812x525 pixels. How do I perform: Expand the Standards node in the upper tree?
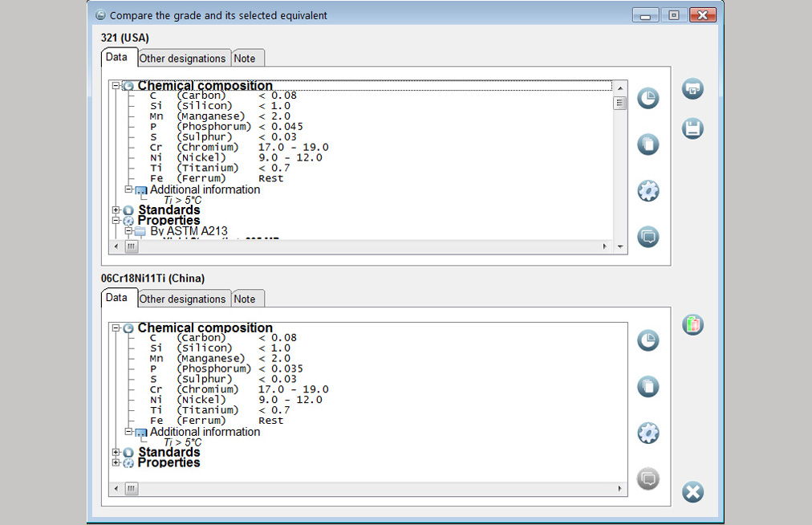coord(116,210)
